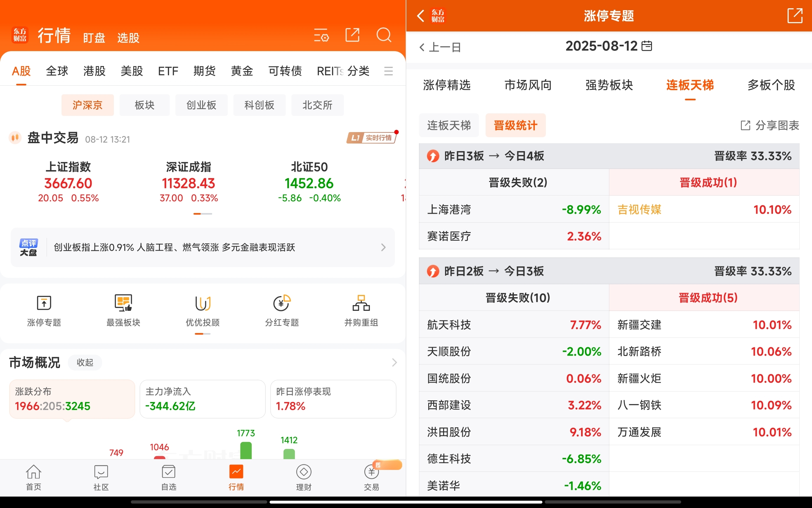This screenshot has height=508, width=812.
Task: Open list settings icon in 行情 header
Action: pyautogui.click(x=321, y=35)
